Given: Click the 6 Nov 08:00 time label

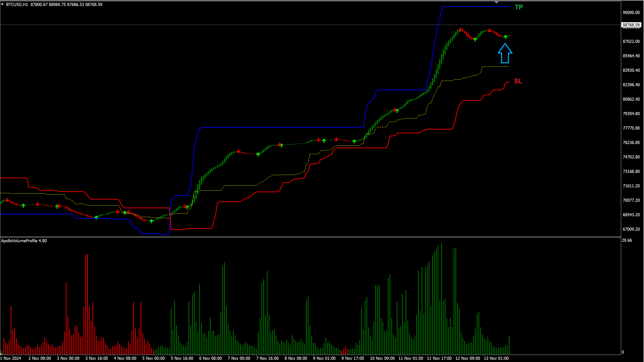Looking at the screenshot, I should 211,358.
